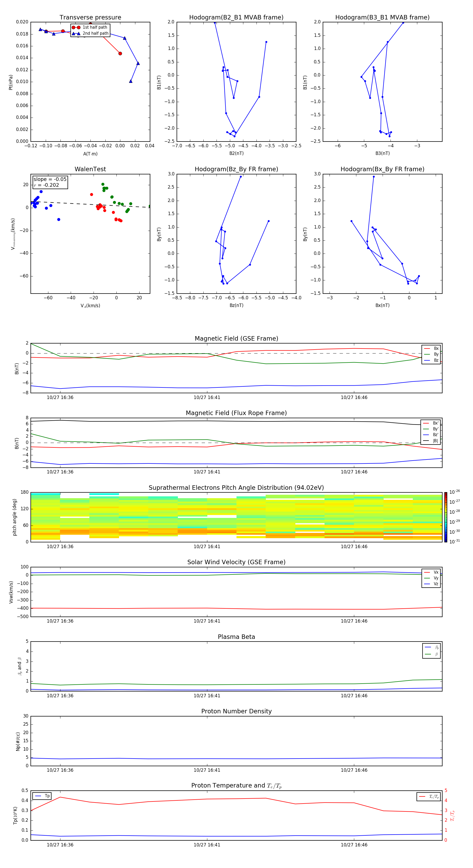
Task: Click the By legend entry in GSE magnetic field
Action: point(431,355)
